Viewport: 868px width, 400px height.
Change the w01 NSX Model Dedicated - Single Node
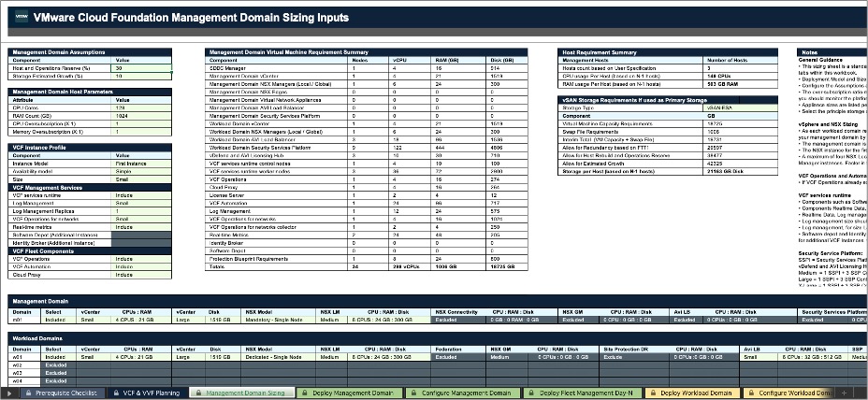click(x=279, y=357)
